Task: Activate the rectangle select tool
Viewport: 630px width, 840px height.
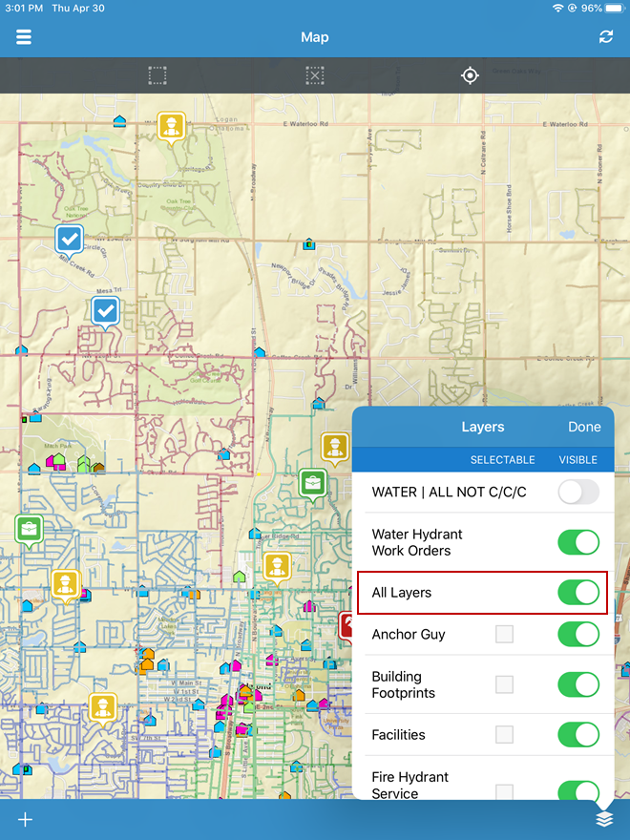Action: 157,75
